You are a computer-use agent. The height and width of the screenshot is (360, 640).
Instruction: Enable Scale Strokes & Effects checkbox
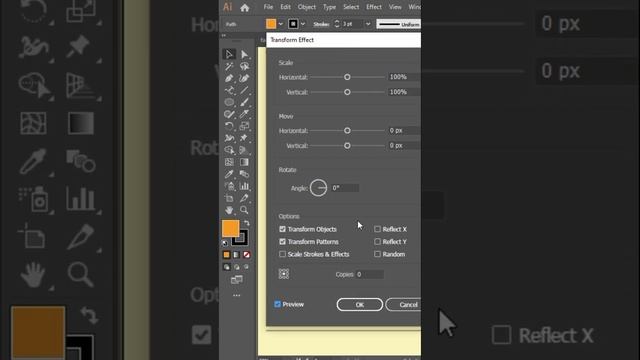[x=282, y=254]
